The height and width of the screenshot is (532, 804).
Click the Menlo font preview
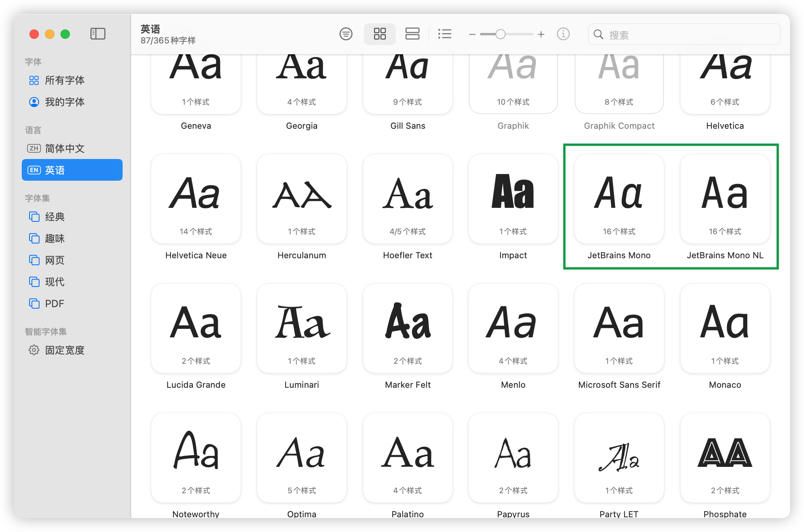pyautogui.click(x=513, y=329)
